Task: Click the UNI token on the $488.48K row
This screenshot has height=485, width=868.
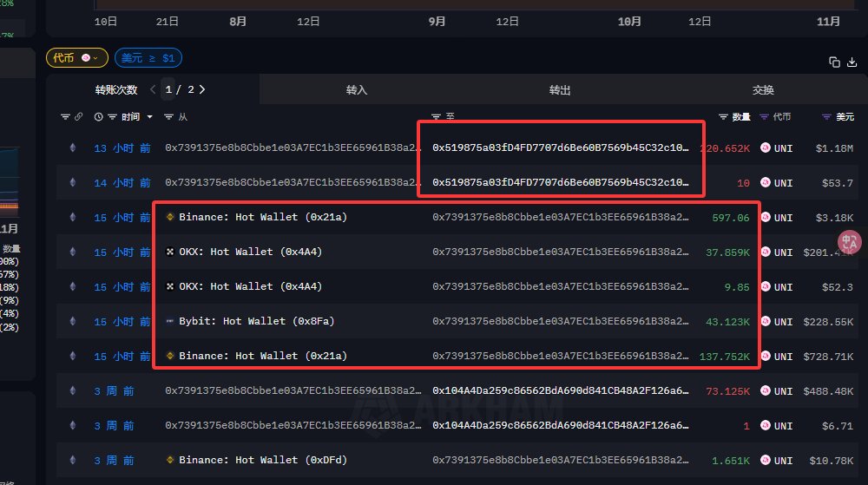Action: (x=777, y=391)
